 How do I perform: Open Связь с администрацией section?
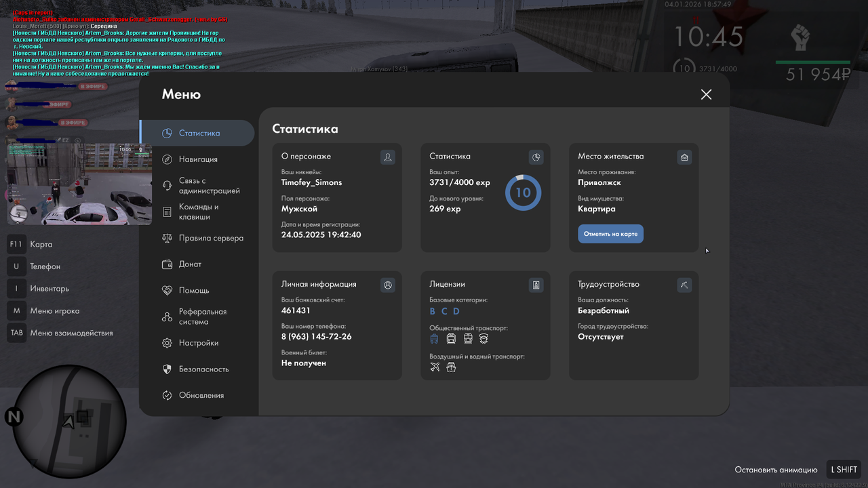[197, 186]
